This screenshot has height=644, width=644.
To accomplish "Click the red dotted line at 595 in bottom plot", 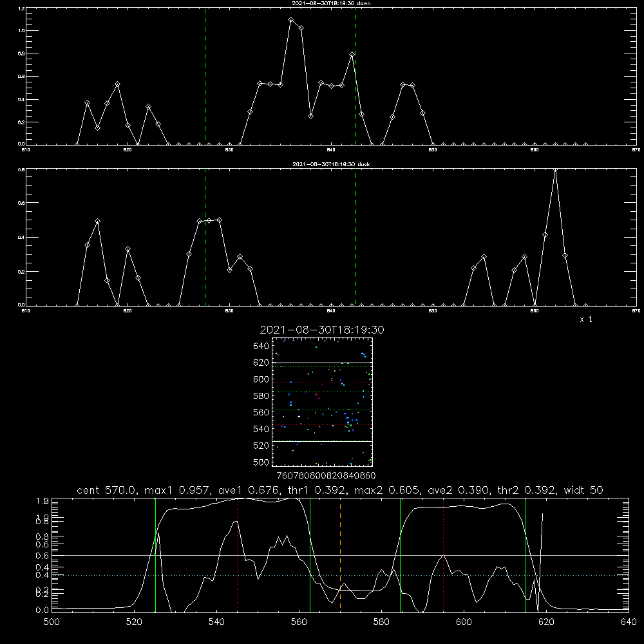I will 444,555.
